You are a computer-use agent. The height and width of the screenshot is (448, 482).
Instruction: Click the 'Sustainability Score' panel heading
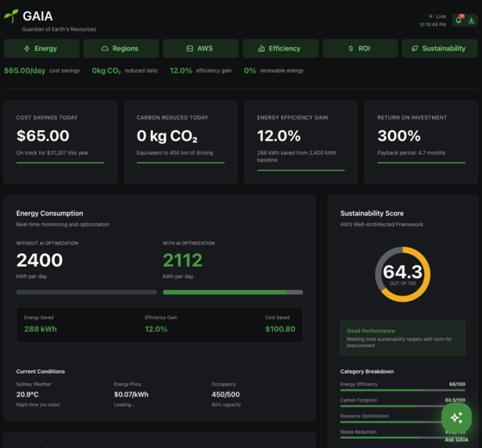[x=372, y=213]
